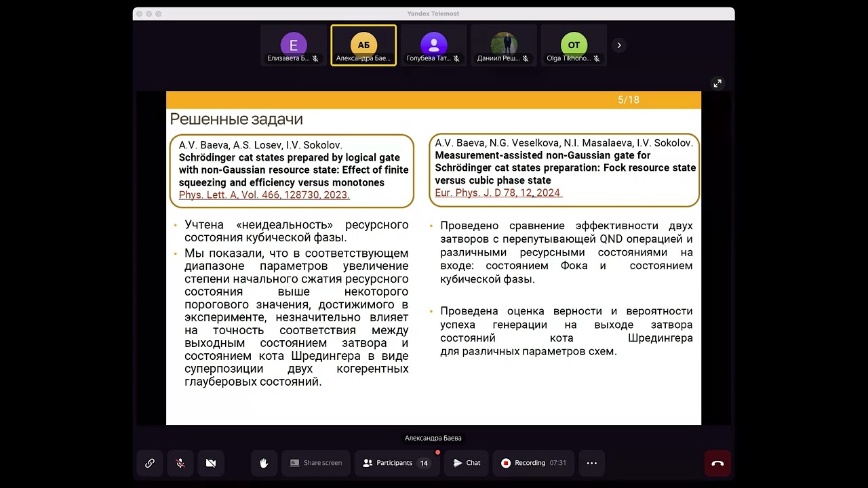Turn on camera with the video icon
The height and width of the screenshot is (488, 868).
211,463
